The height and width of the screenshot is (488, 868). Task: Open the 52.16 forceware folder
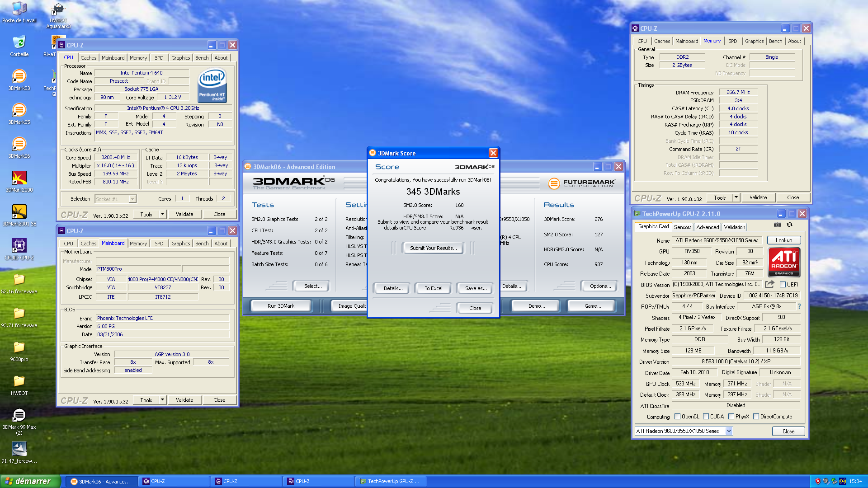(19, 283)
